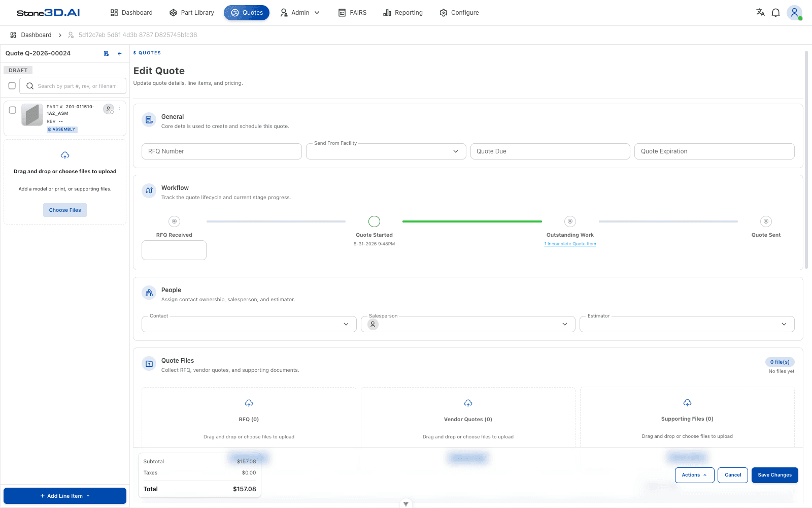The height and width of the screenshot is (508, 812).
Task: Select the Outstanding Work workflow stage
Action: click(570, 221)
